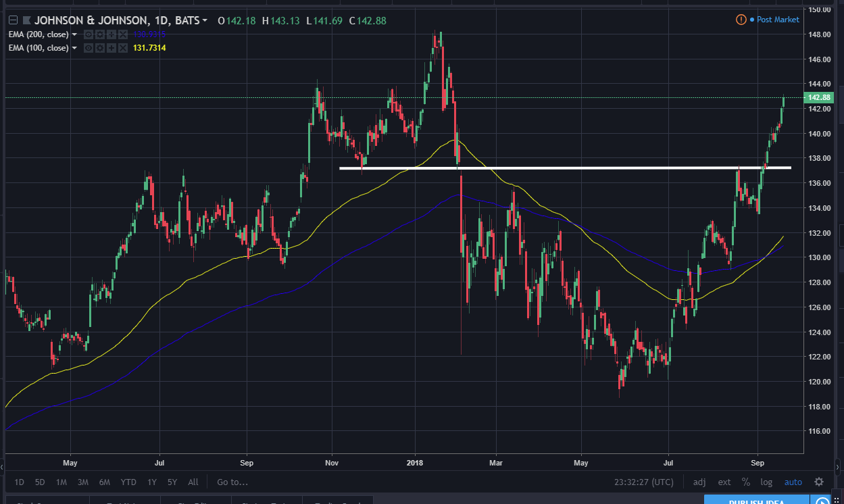Hide the EMA (100) indicator using its eye icon
The width and height of the screenshot is (844, 504).
[x=88, y=48]
